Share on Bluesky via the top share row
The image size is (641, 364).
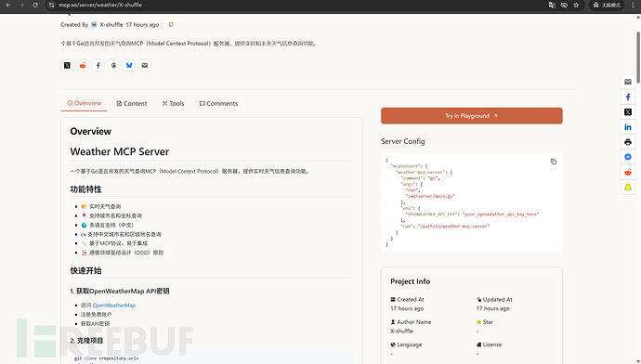pyautogui.click(x=129, y=65)
